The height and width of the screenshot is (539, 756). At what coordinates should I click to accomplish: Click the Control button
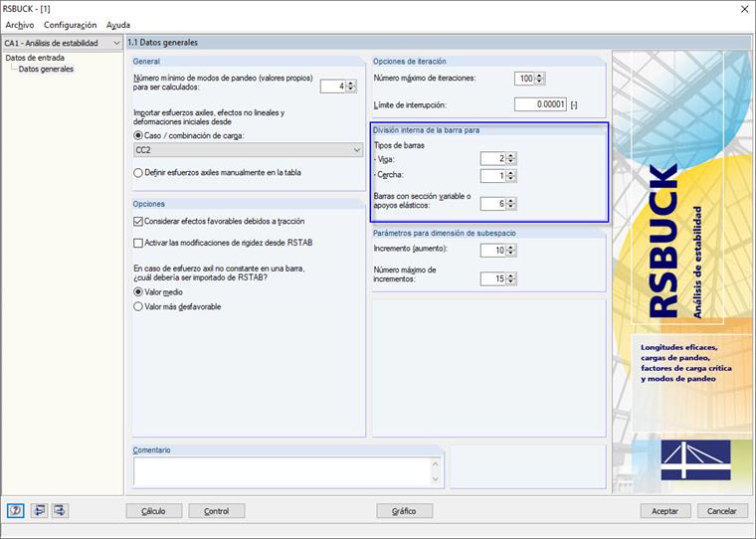click(x=217, y=511)
